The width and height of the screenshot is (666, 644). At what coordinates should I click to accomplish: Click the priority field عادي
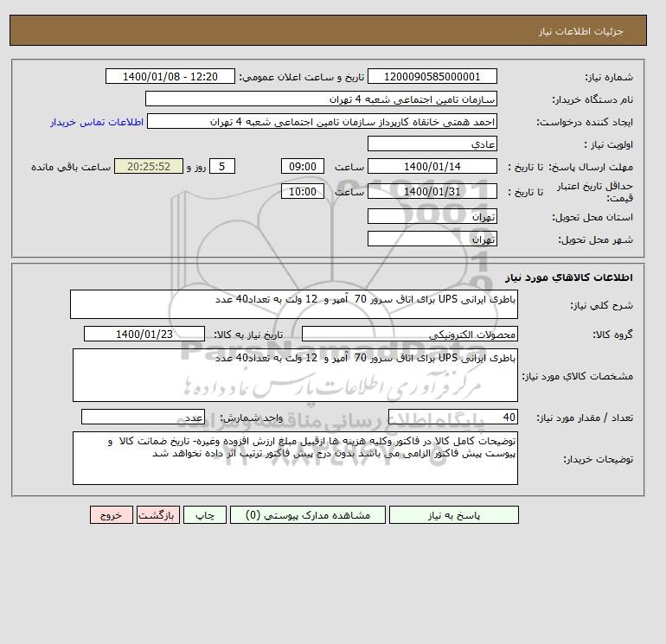coord(432,143)
